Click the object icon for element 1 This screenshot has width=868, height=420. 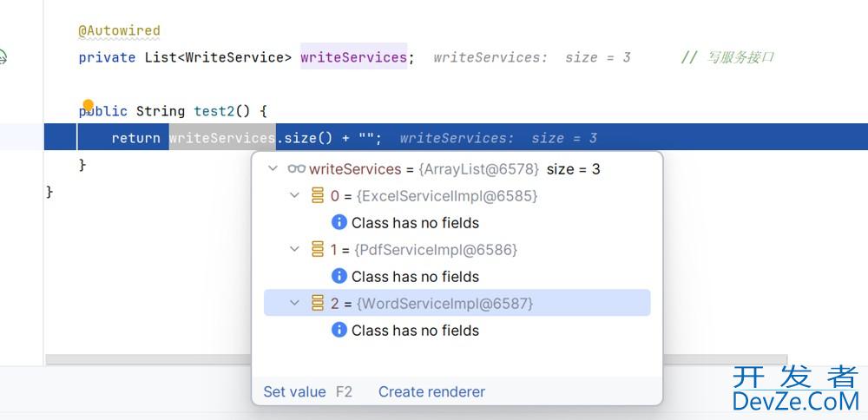(318, 250)
